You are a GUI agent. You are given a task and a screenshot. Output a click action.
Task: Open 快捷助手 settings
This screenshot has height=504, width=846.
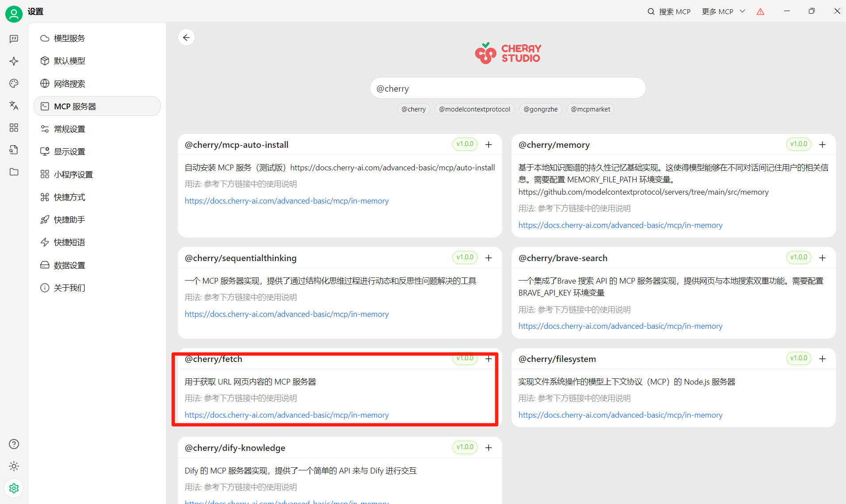(97, 219)
